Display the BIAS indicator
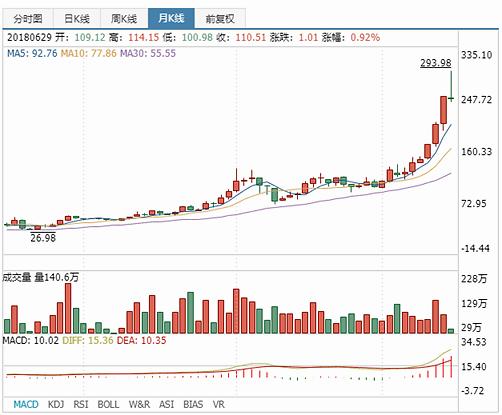Image resolution: width=502 pixels, height=415 pixels. 193,404
